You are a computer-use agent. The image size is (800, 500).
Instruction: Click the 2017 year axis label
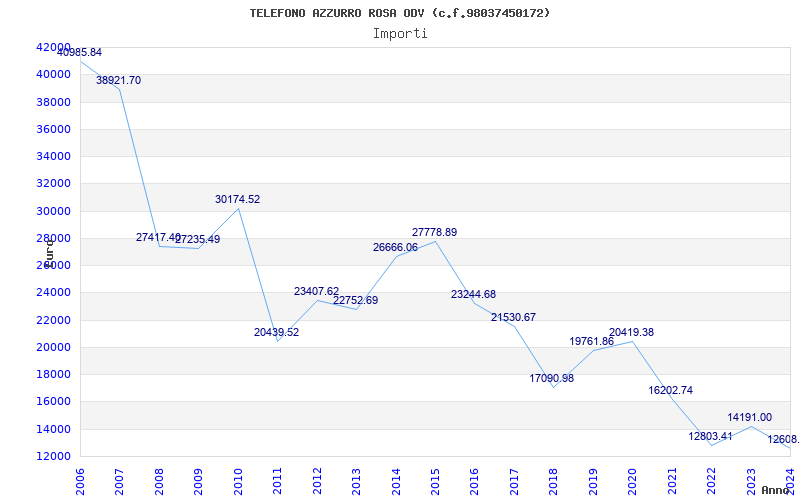(x=514, y=482)
